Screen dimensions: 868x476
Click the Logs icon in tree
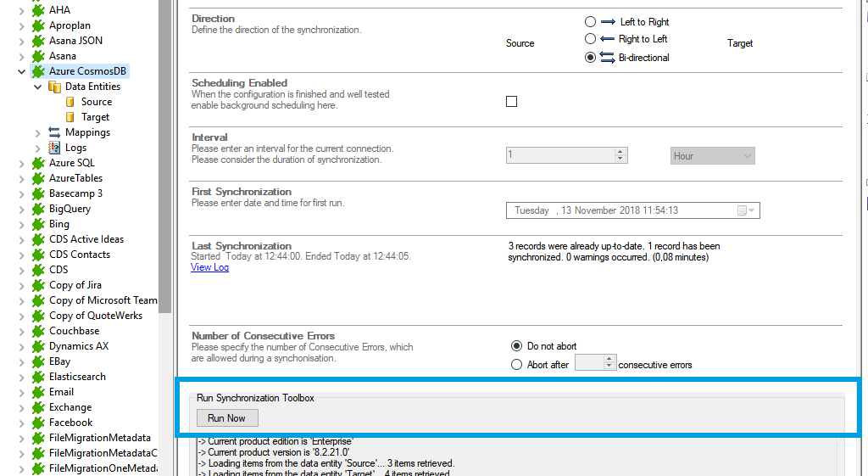[54, 148]
